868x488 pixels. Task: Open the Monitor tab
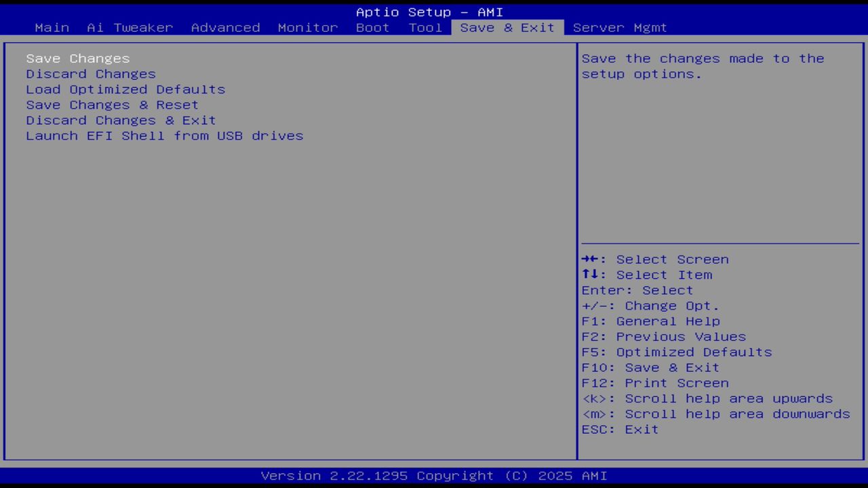click(307, 28)
